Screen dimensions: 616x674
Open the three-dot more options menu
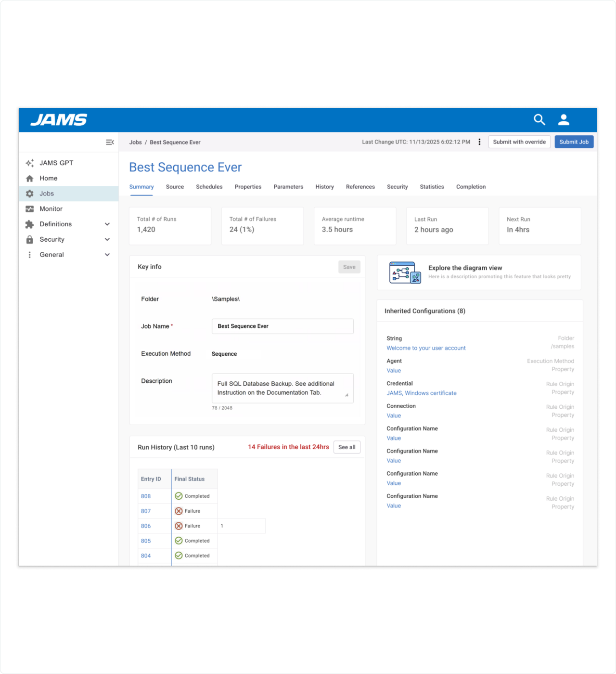pyautogui.click(x=479, y=142)
